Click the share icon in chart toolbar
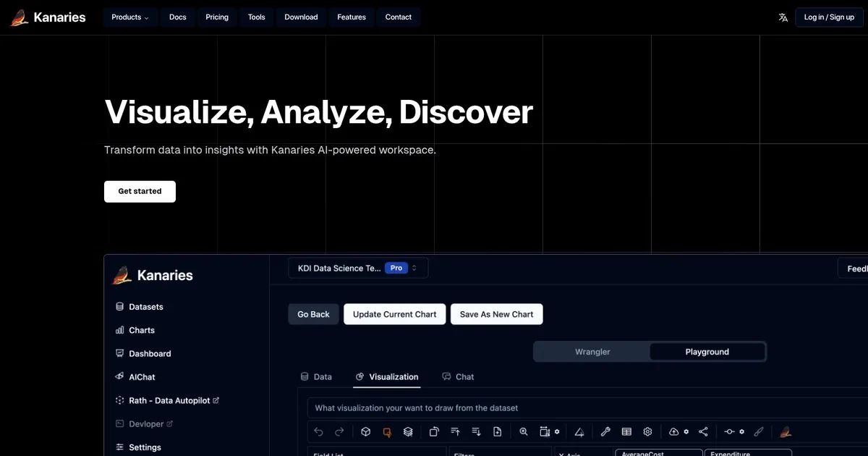Screen dimensions: 868x456 click(703, 432)
